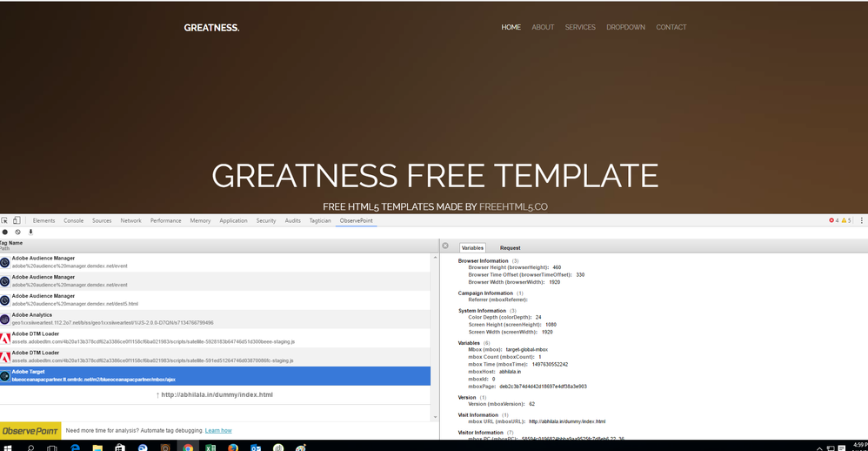Viewport: 868px width, 451px height.
Task: Open the Tagtician DevTools tab
Action: pos(320,221)
